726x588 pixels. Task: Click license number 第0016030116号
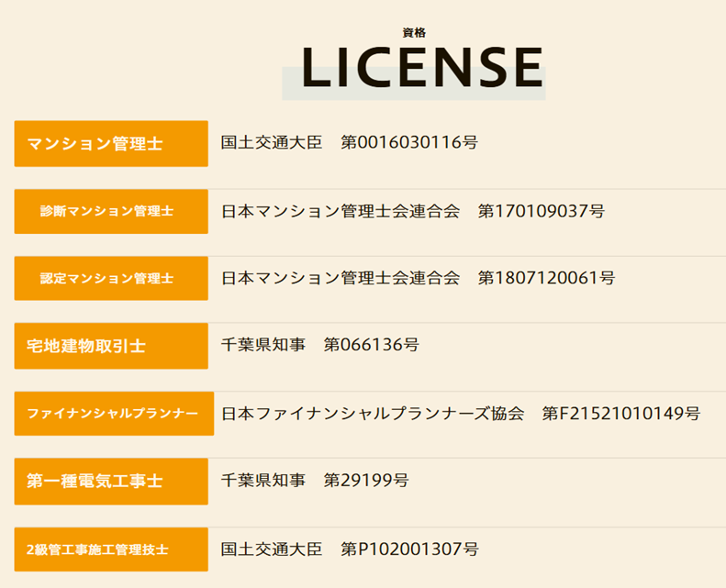409,143
